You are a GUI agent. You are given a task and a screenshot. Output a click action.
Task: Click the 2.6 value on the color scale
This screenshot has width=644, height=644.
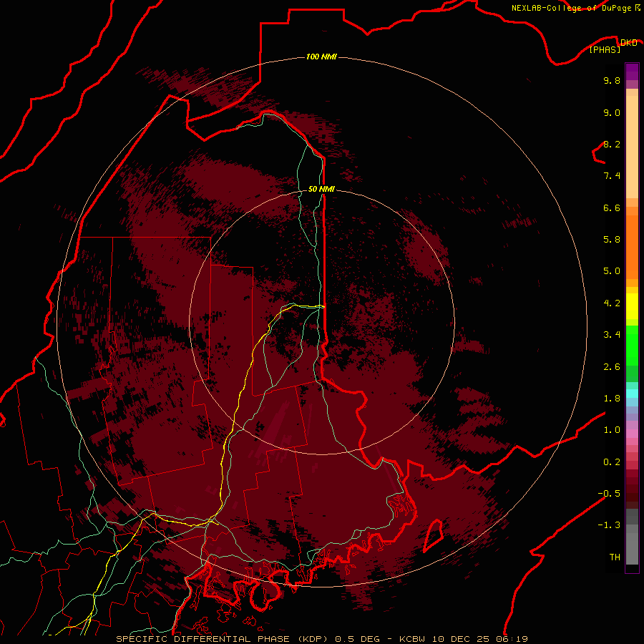(612, 367)
